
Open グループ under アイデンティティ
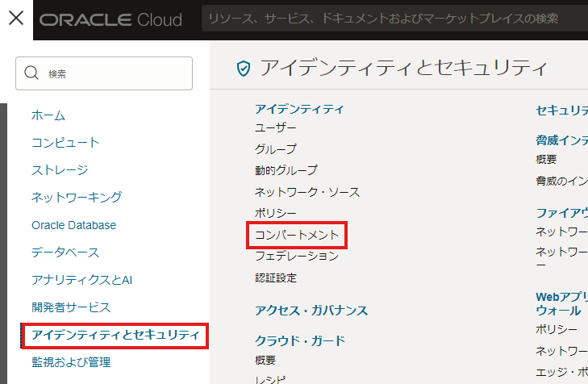275,149
